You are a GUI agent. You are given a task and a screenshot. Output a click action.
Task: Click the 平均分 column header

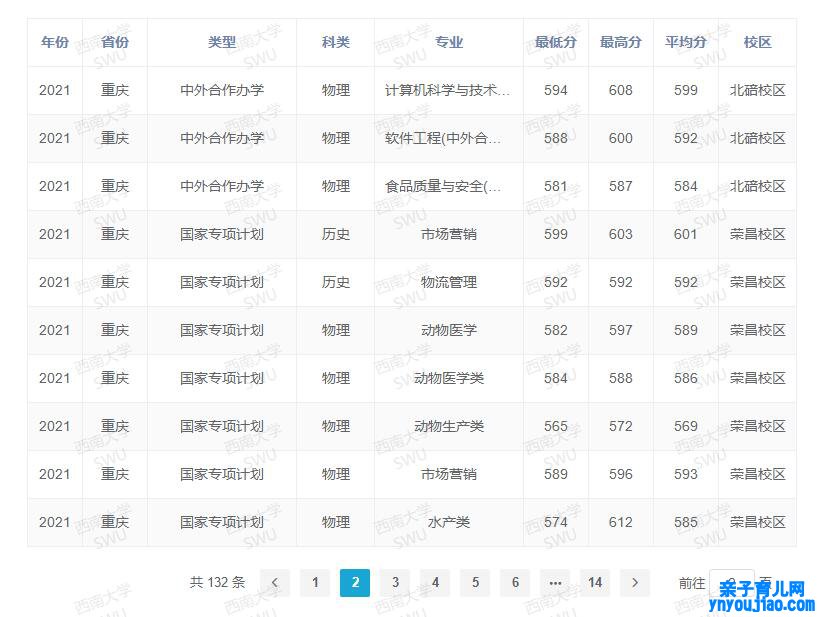pos(686,42)
